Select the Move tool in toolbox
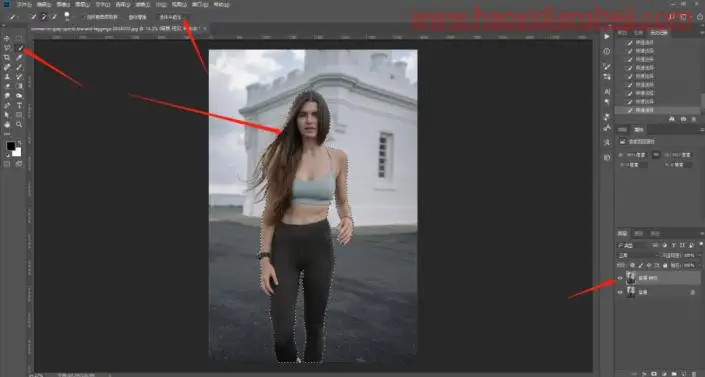This screenshot has height=377, width=705. (x=7, y=38)
